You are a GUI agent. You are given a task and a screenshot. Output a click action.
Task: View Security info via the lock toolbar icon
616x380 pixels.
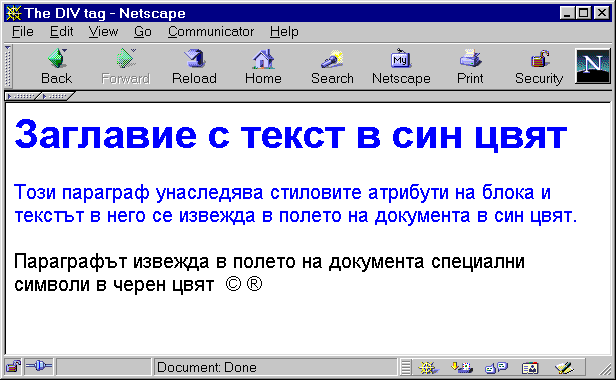[539, 66]
